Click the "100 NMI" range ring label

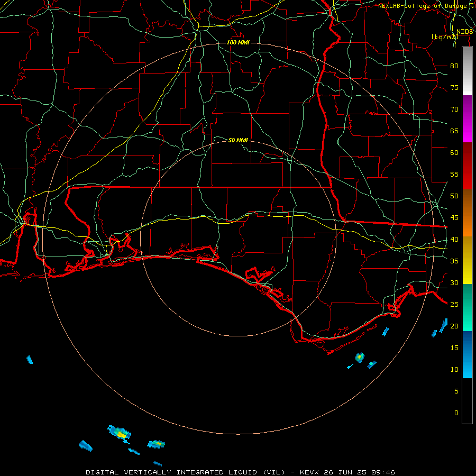point(238,42)
